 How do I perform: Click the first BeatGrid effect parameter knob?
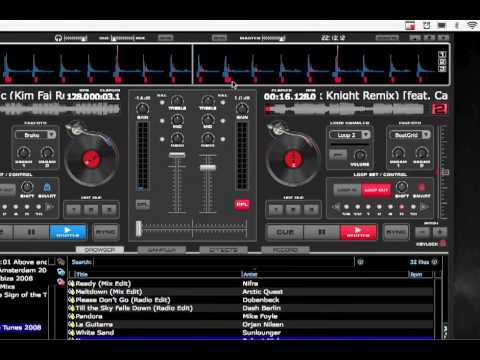pos(398,153)
